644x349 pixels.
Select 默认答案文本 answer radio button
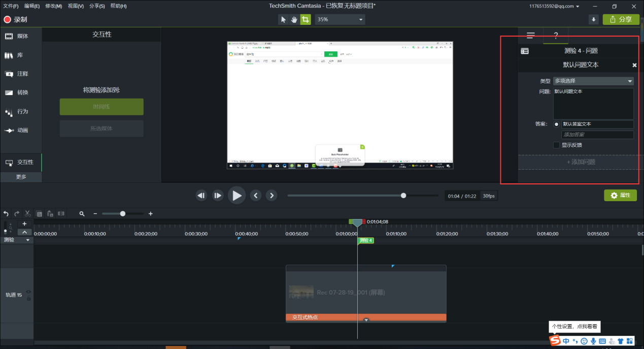(x=557, y=124)
